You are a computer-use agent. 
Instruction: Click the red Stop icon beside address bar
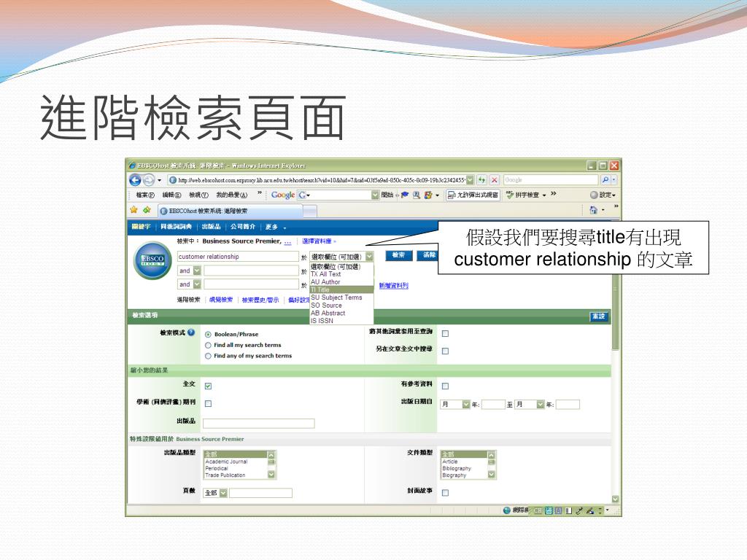pyautogui.click(x=495, y=180)
